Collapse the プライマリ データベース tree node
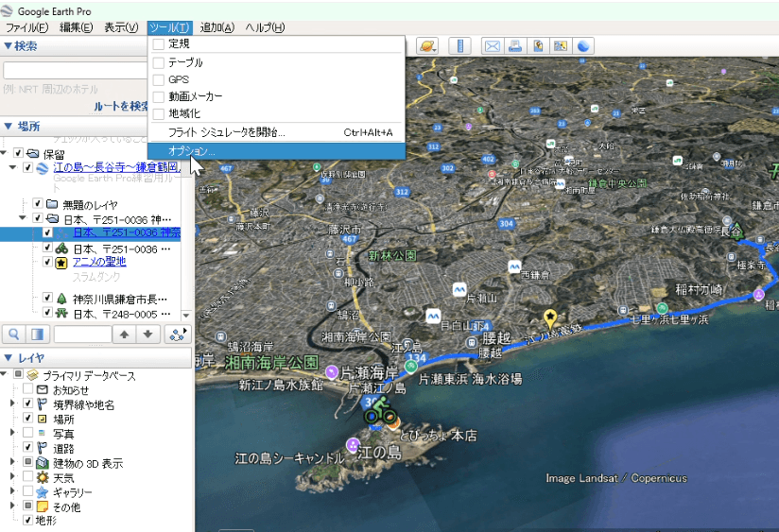The image size is (779, 532). [x=6, y=375]
